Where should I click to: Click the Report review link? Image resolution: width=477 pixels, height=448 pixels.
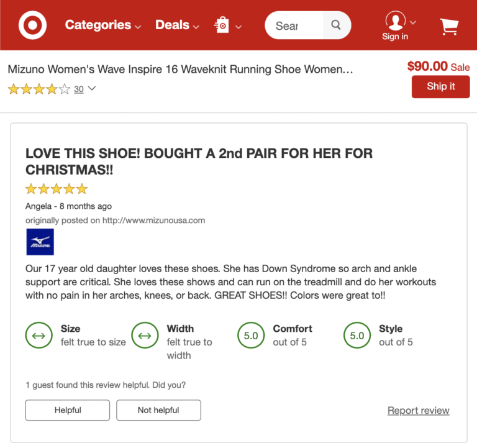(x=418, y=410)
